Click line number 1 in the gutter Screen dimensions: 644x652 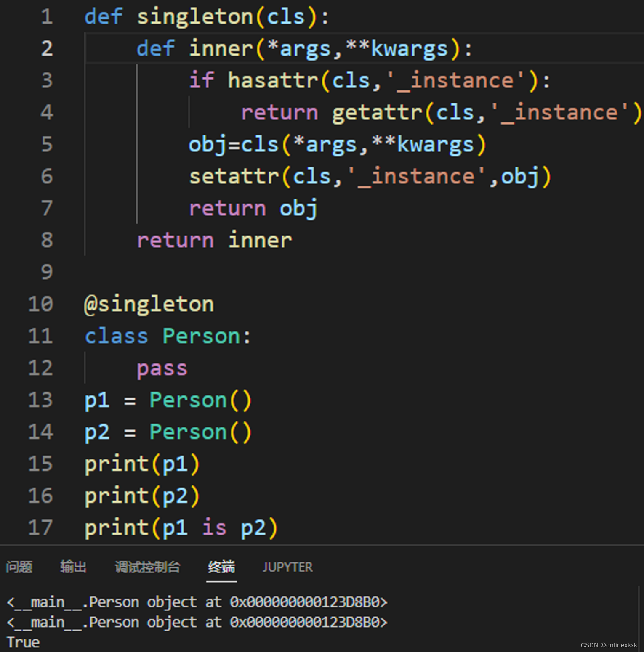click(x=46, y=17)
